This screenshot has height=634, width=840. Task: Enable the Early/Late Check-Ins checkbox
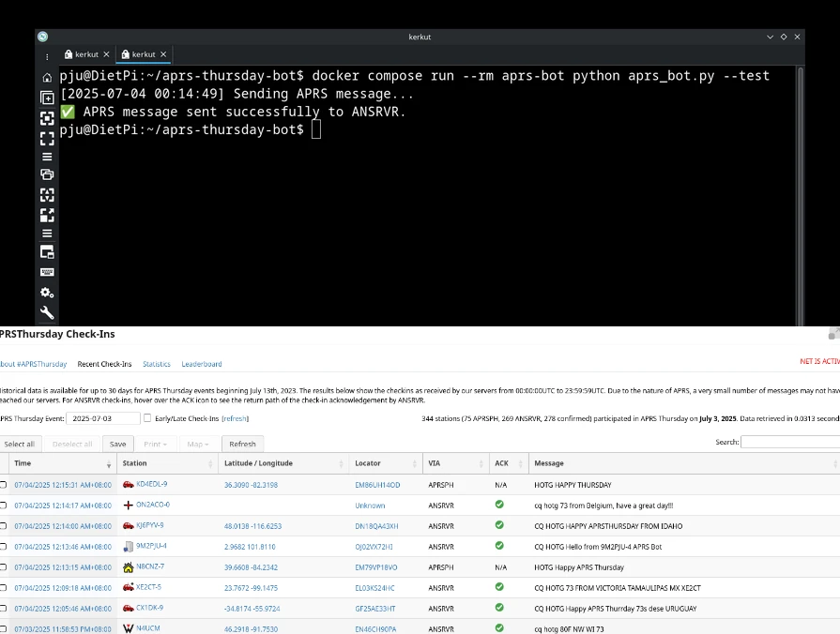coord(147,417)
